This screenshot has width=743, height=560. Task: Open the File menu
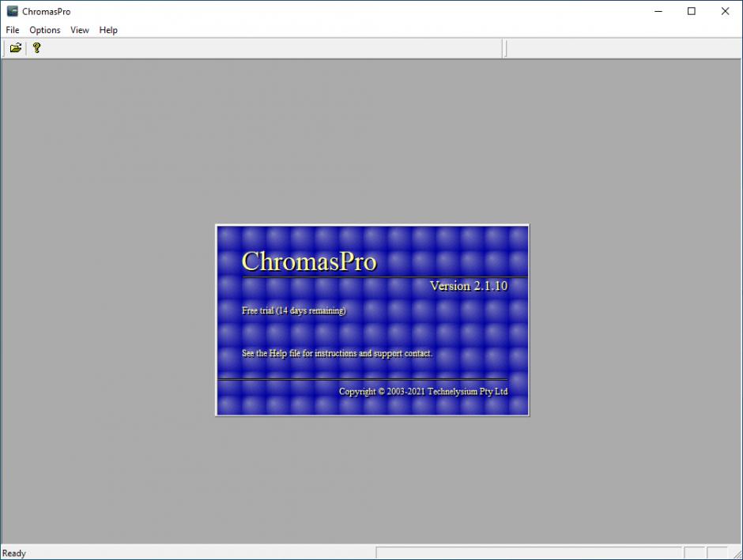13,30
